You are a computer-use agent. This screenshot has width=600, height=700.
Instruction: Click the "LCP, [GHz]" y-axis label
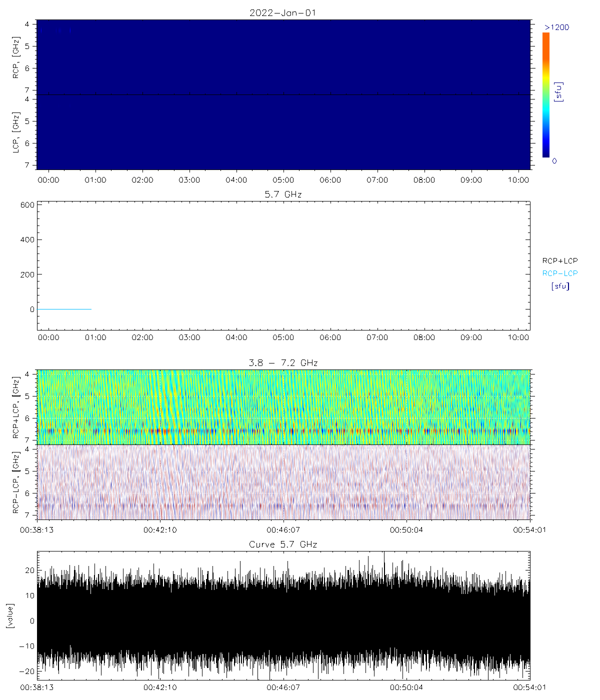pos(17,132)
